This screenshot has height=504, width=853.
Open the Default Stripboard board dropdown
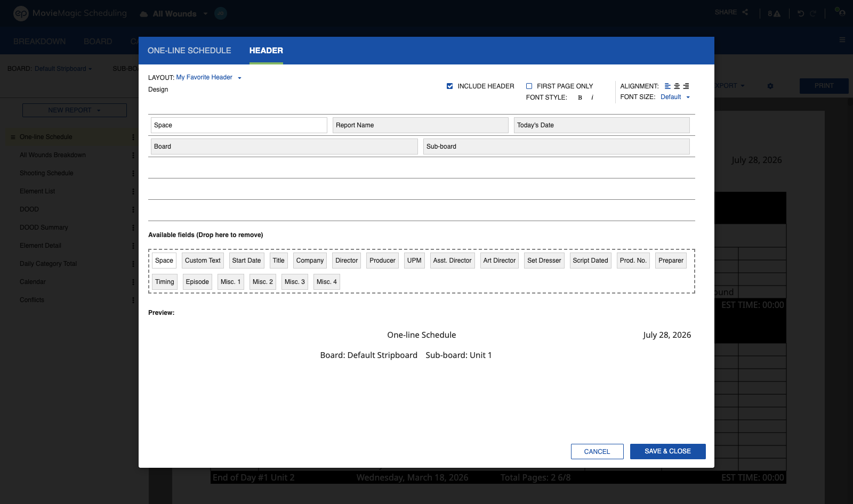point(63,69)
